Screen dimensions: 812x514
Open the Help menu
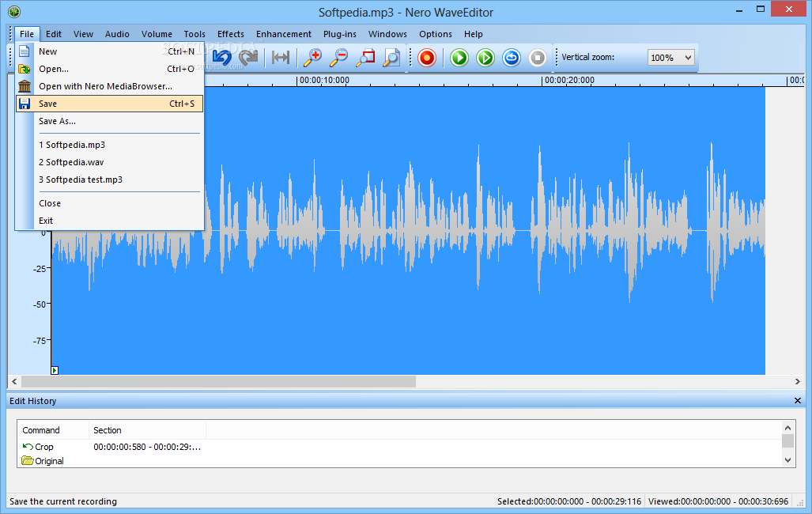(474, 34)
